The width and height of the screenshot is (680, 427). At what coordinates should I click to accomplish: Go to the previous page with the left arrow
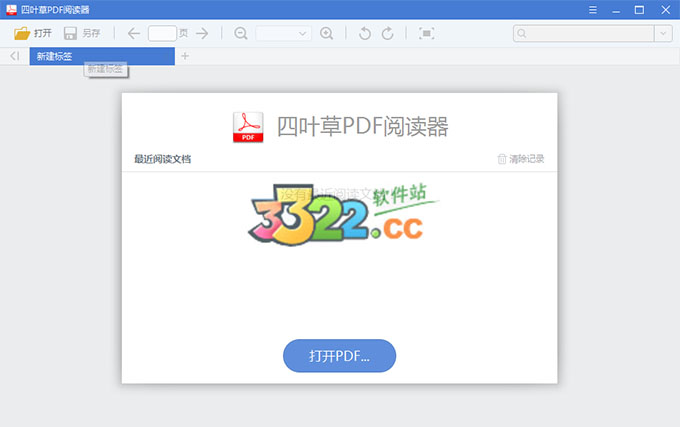tap(134, 33)
